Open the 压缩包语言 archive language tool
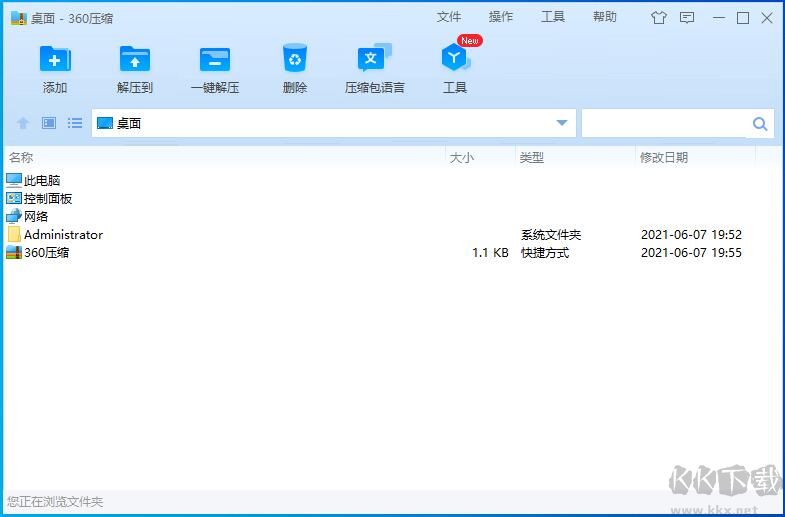The image size is (785, 517). (374, 60)
